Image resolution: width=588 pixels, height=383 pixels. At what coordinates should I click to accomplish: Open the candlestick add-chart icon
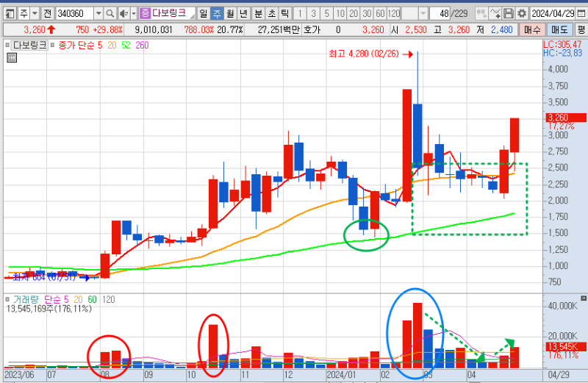pos(481,14)
